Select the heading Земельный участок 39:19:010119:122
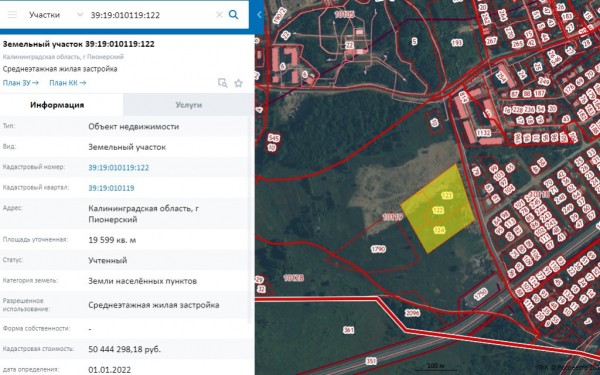Viewport: 600px width, 375px height. [x=78, y=44]
